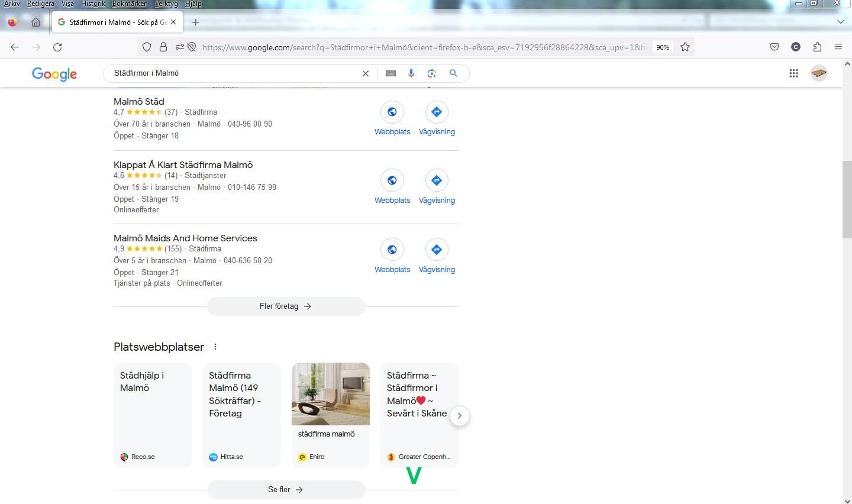Get directions to Malmö Maids
This screenshot has height=504, width=852.
(437, 250)
